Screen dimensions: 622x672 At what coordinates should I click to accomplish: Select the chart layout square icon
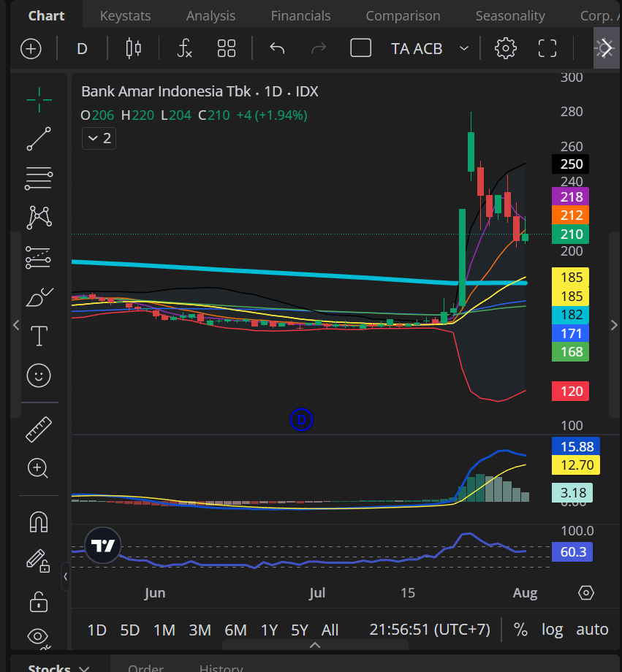361,48
